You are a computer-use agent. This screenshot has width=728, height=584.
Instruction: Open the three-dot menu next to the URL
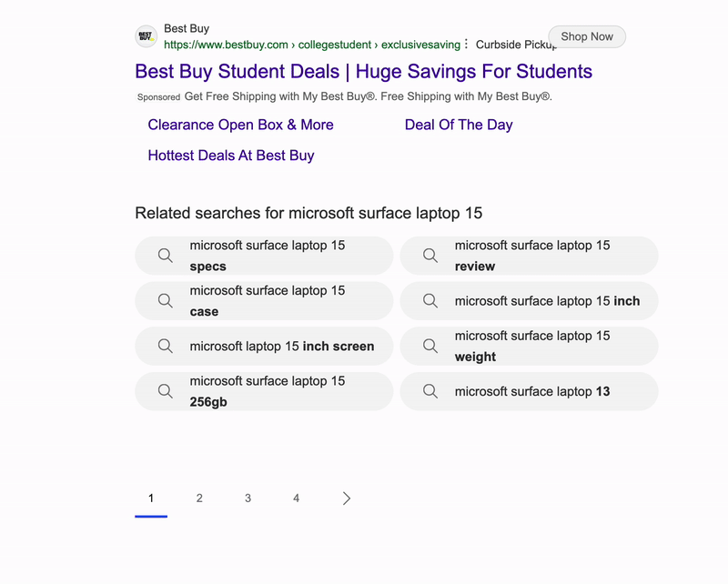(x=467, y=43)
